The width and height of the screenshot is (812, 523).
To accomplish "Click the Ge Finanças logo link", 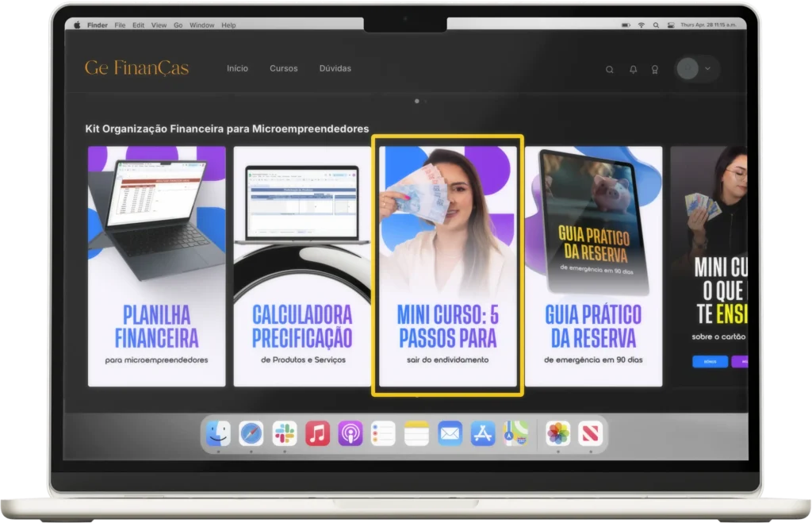I will point(136,68).
